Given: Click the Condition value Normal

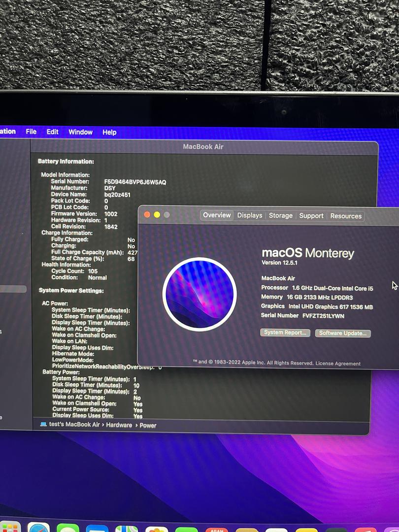Looking at the screenshot, I should click(98, 277).
